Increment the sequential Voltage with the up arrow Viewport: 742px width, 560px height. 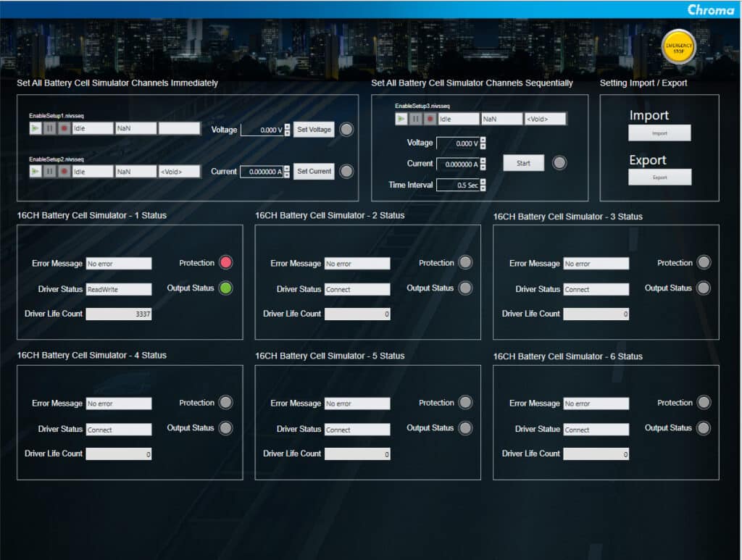pyautogui.click(x=483, y=140)
